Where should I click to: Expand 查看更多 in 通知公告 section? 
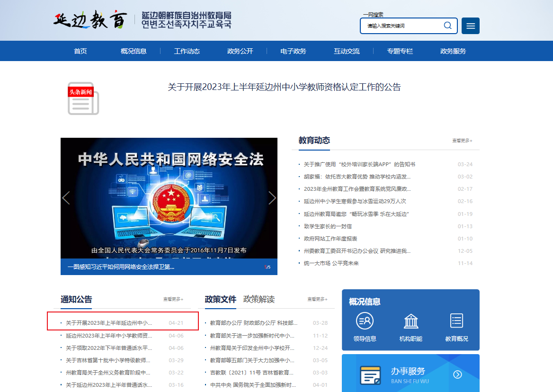click(x=173, y=299)
